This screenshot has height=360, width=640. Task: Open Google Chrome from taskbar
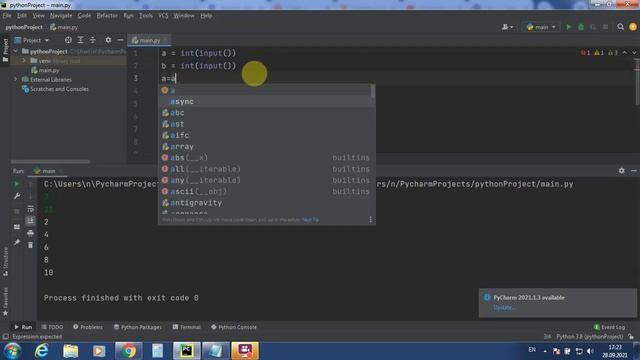click(128, 351)
